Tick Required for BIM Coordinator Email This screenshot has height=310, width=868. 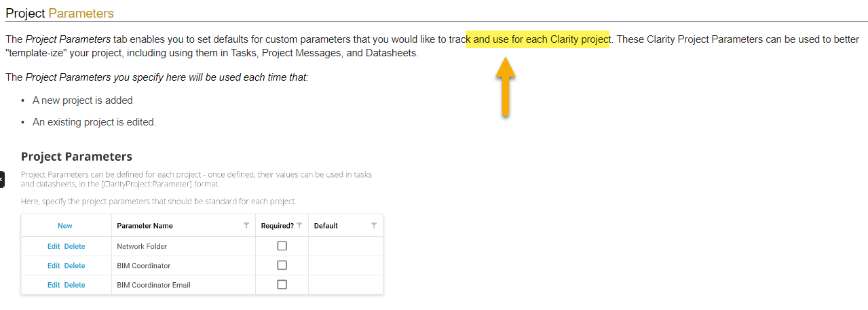point(282,285)
